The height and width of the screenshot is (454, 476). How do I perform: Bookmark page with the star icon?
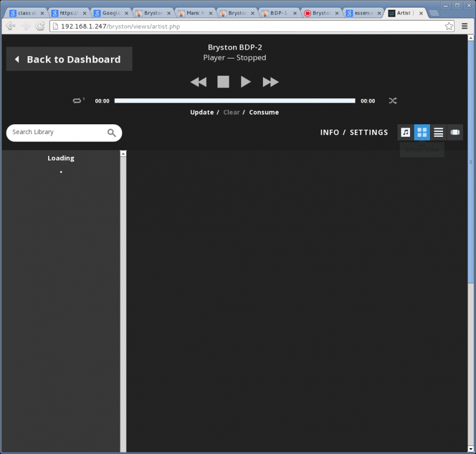pyautogui.click(x=449, y=26)
